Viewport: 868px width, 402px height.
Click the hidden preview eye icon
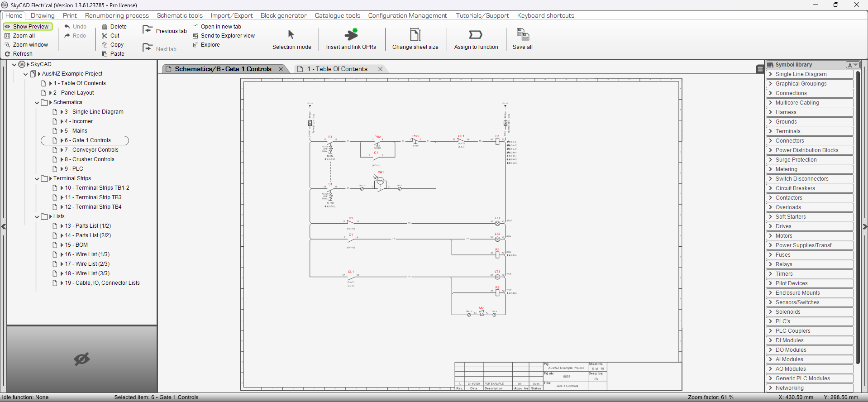pyautogui.click(x=82, y=359)
